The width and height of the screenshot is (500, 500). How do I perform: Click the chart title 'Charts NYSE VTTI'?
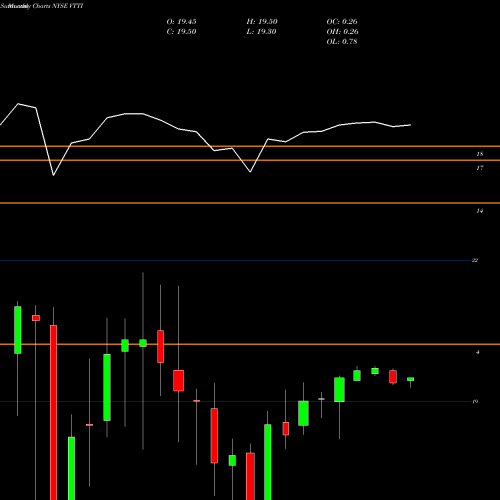click(57, 6)
